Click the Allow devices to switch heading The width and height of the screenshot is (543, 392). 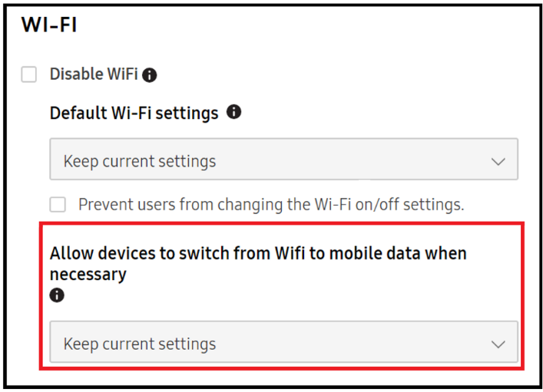(x=258, y=263)
